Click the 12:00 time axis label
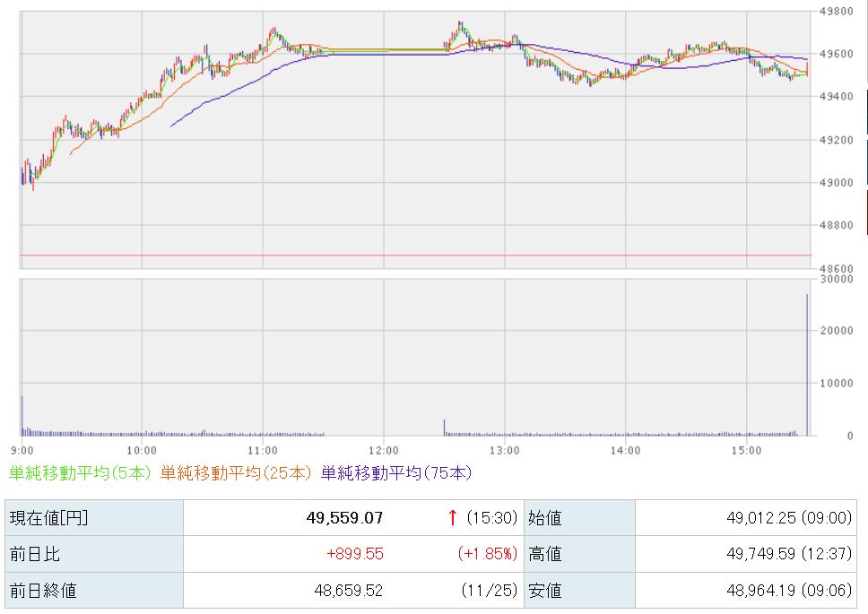 pyautogui.click(x=384, y=449)
